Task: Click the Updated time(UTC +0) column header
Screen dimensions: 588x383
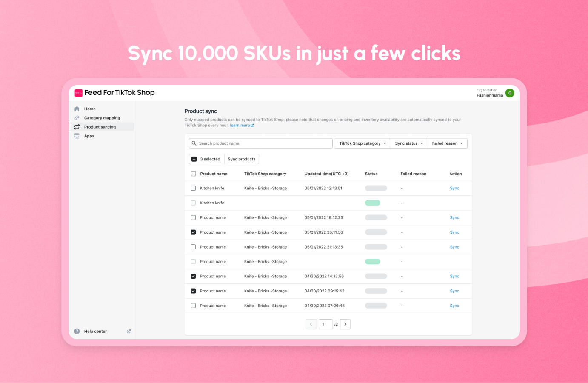Action: click(326, 174)
